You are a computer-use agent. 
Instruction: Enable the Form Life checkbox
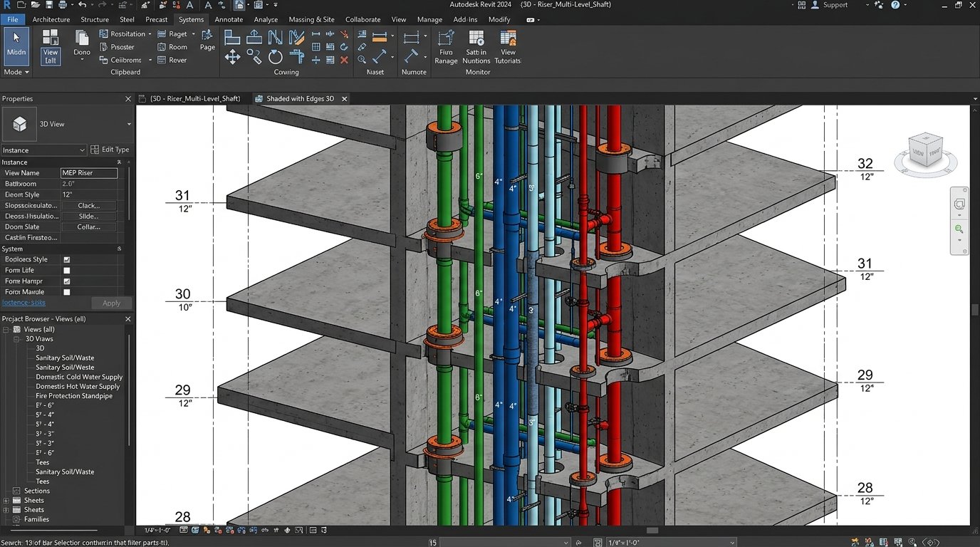[67, 271]
